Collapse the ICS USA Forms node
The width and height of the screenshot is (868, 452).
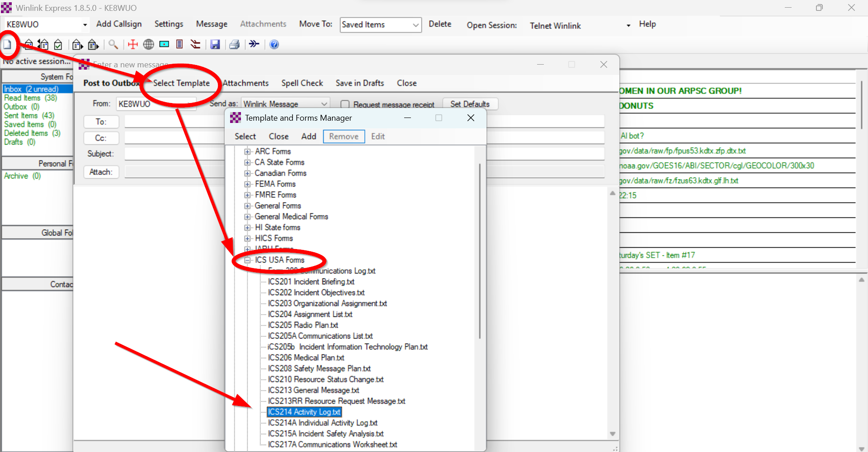pyautogui.click(x=247, y=260)
